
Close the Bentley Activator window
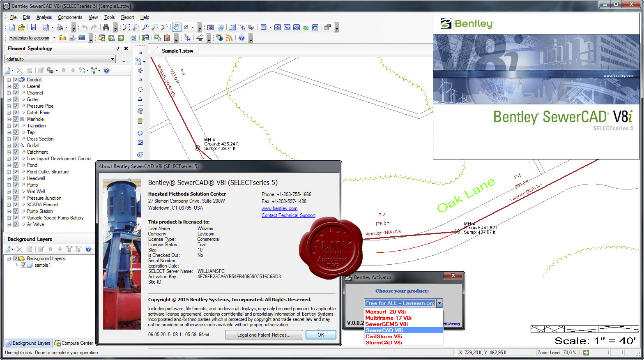pyautogui.click(x=453, y=276)
